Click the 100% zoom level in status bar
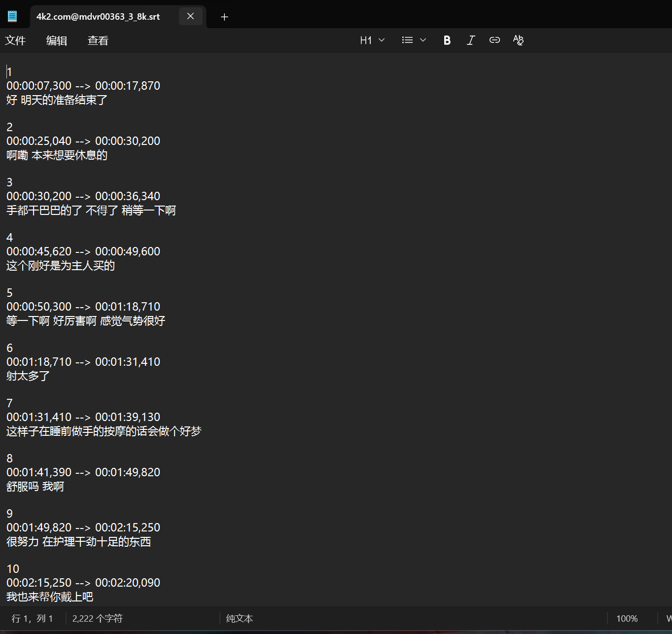 627,618
